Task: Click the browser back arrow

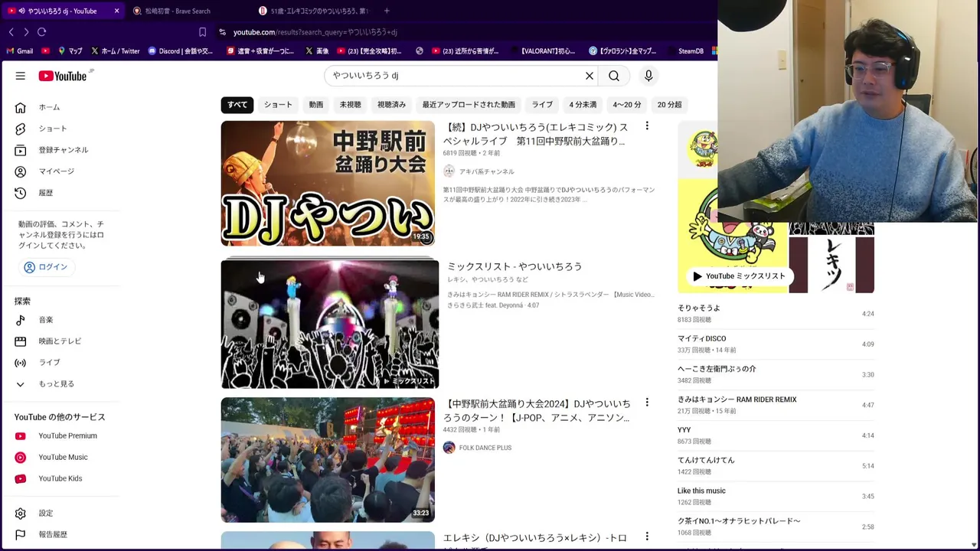Action: tap(11, 32)
